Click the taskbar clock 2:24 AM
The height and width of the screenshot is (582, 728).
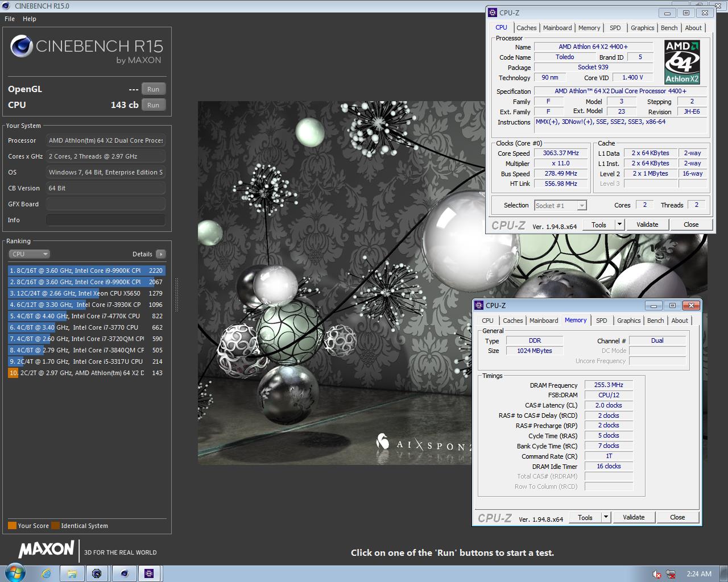pyautogui.click(x=699, y=574)
